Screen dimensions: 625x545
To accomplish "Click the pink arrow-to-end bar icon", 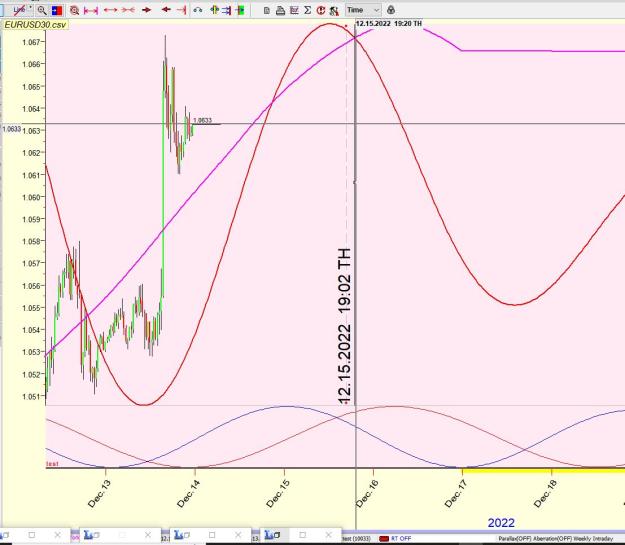I will click(181, 10).
